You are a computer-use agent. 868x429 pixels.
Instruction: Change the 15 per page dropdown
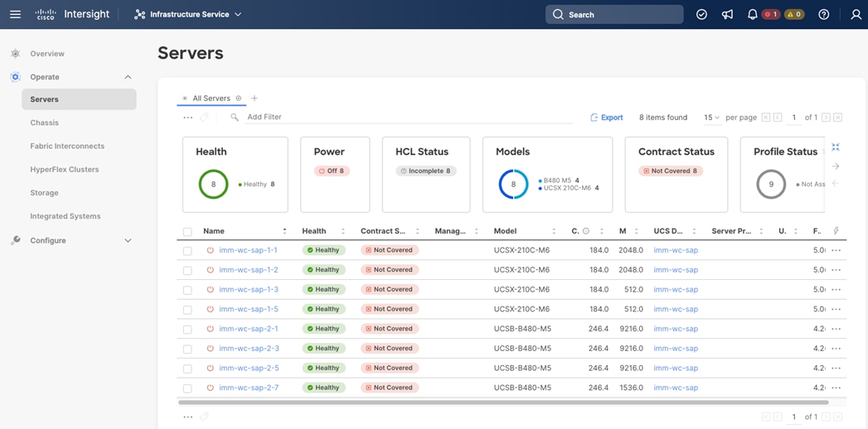pos(711,118)
